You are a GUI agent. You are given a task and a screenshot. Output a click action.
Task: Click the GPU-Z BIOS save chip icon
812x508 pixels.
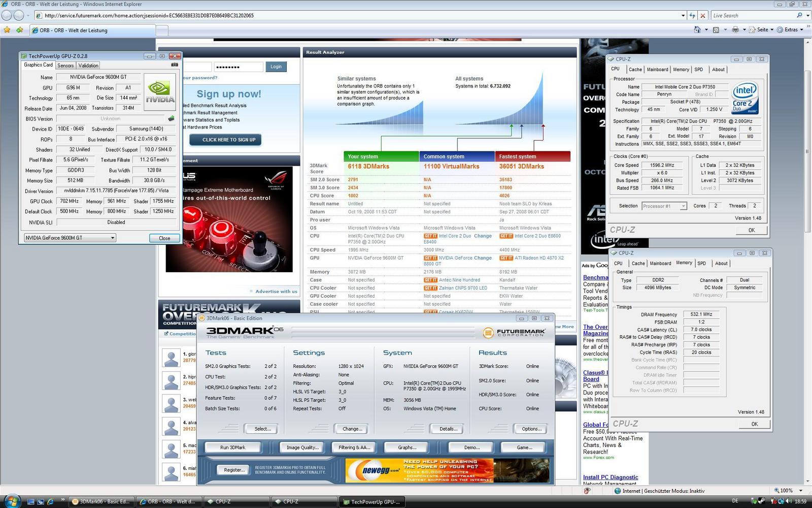click(x=171, y=118)
